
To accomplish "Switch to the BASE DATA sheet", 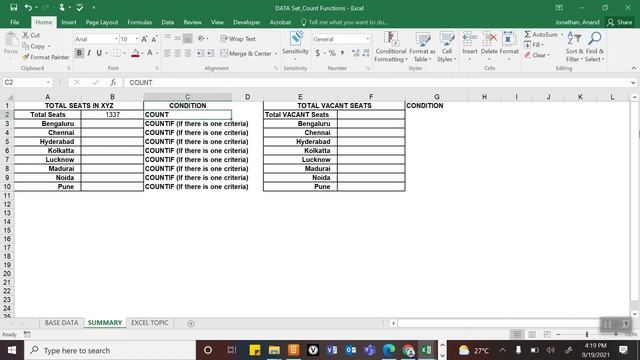I will 61,322.
